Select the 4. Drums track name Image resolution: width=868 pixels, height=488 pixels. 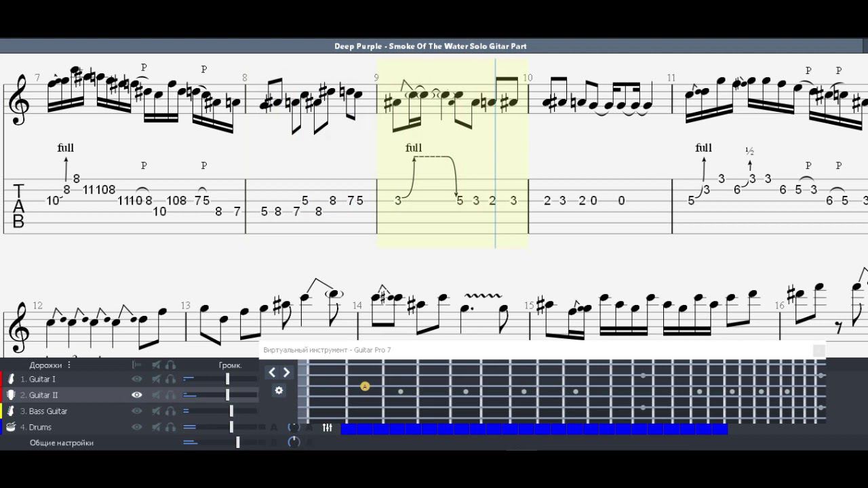[36, 427]
